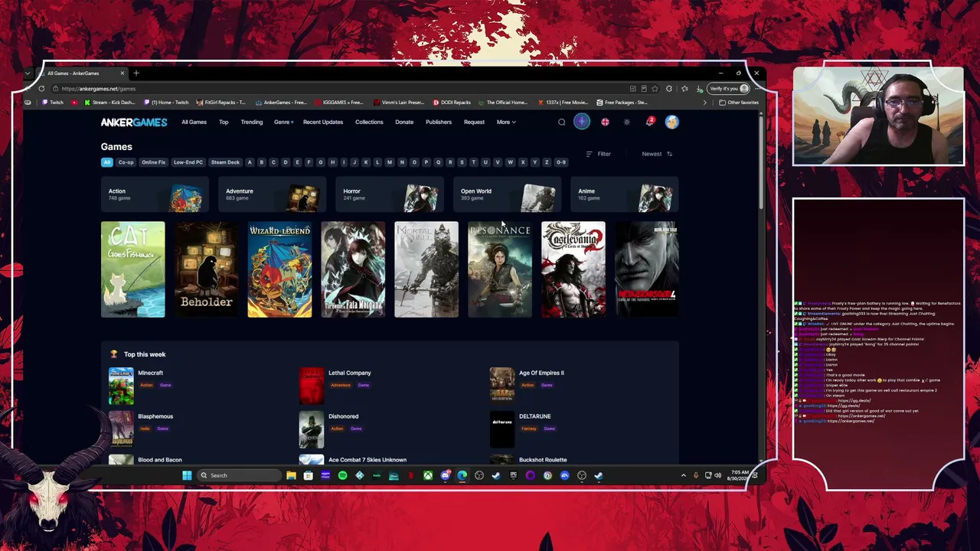Open a new browser tab with plus

tap(136, 73)
